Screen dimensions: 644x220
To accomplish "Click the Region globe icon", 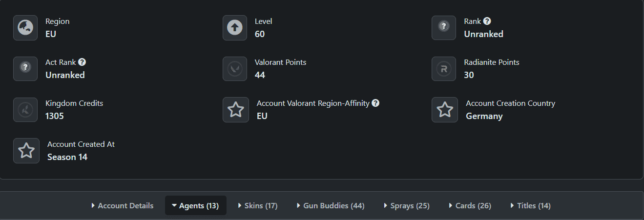I will pyautogui.click(x=25, y=28).
